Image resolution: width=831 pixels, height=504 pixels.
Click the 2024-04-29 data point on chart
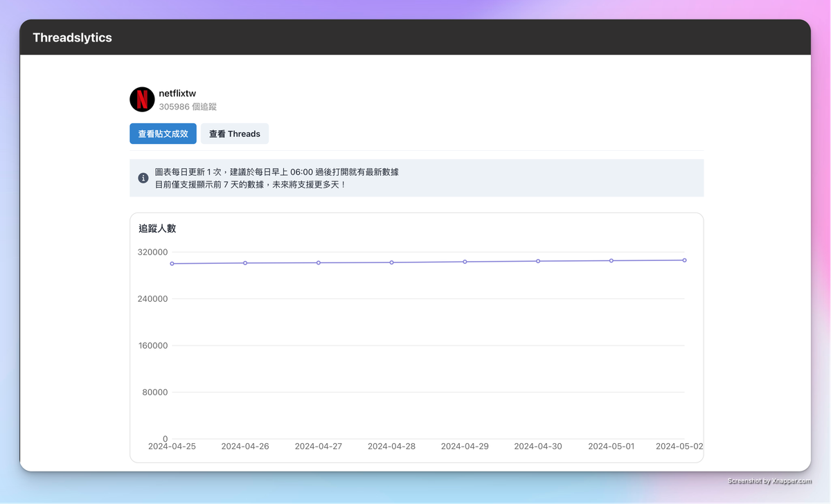point(465,262)
